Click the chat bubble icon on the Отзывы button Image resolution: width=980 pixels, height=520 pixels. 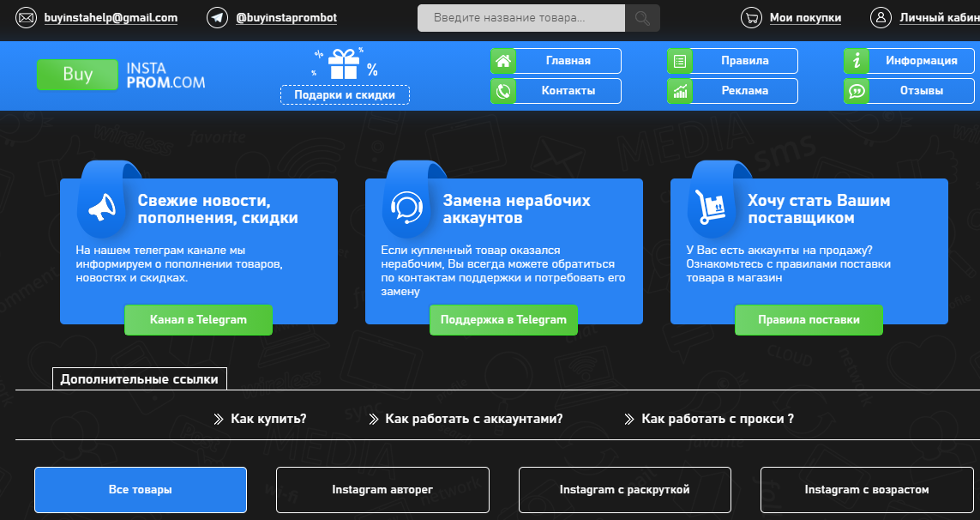tap(857, 91)
